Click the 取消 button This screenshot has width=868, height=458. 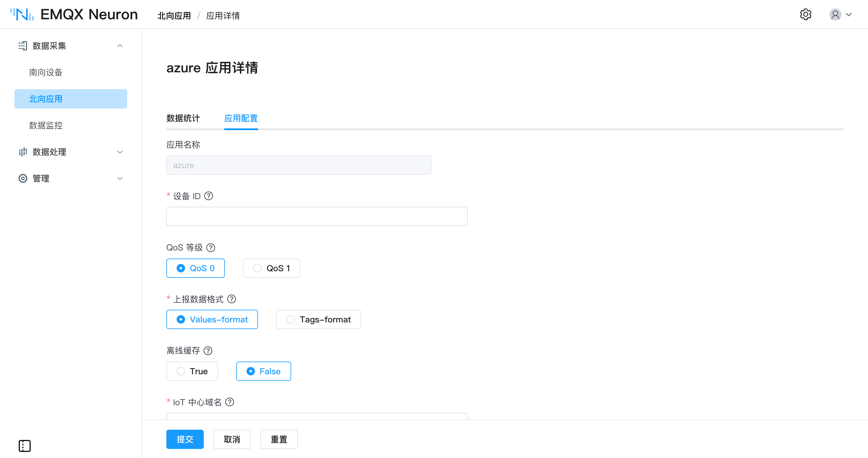click(x=232, y=439)
